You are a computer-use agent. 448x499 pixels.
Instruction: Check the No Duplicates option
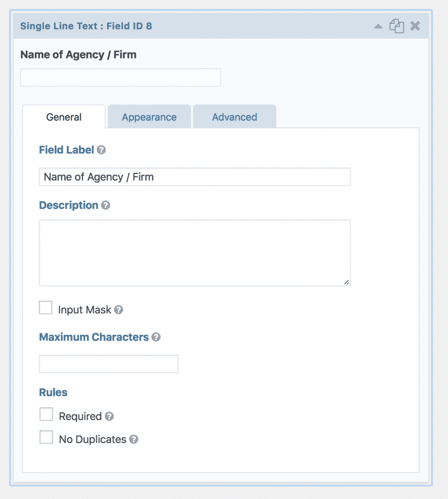pos(46,437)
